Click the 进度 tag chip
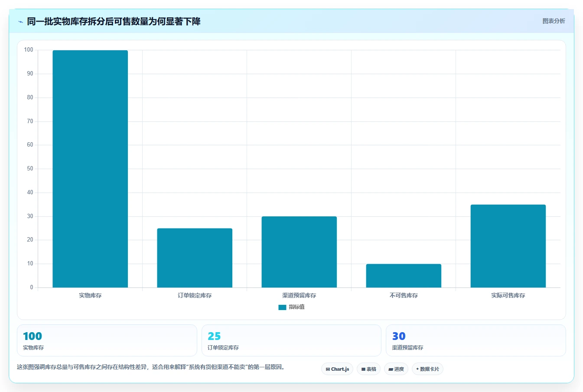This screenshot has height=392, width=583. point(396,369)
